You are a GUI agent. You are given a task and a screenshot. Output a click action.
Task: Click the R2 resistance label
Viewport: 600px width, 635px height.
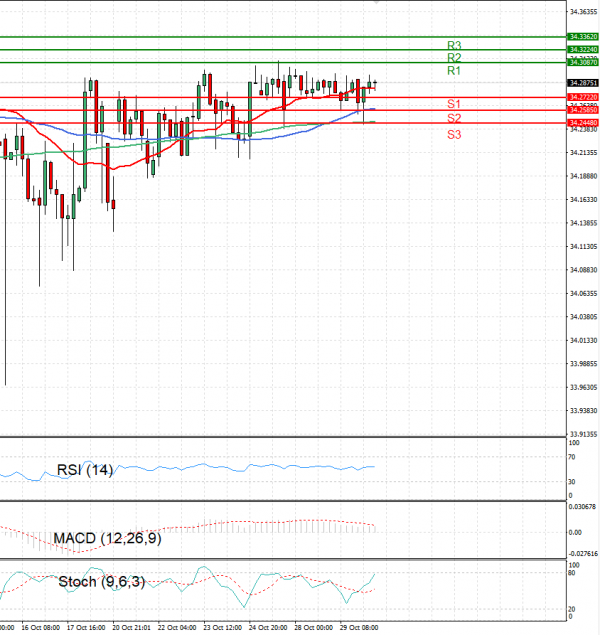pyautogui.click(x=454, y=58)
